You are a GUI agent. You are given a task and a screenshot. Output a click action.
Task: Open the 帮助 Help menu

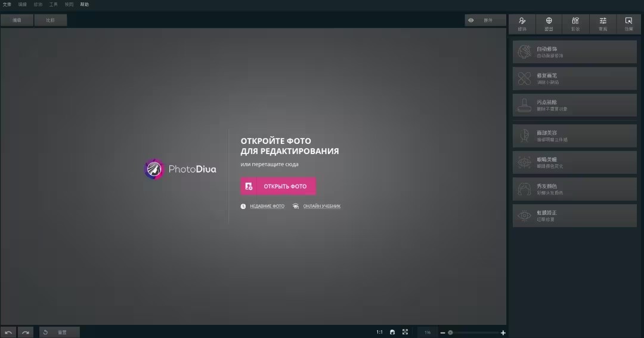pos(85,4)
